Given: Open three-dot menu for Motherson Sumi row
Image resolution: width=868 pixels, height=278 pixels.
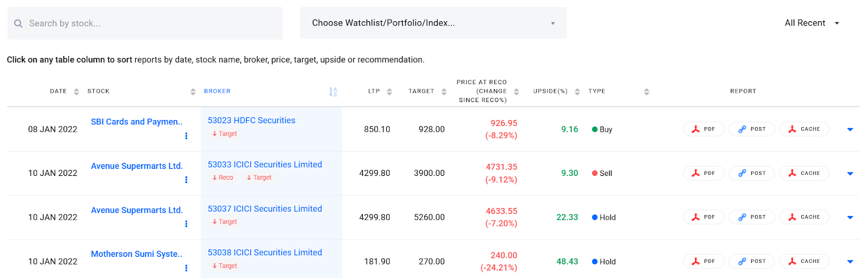Looking at the screenshot, I should pos(186,268).
